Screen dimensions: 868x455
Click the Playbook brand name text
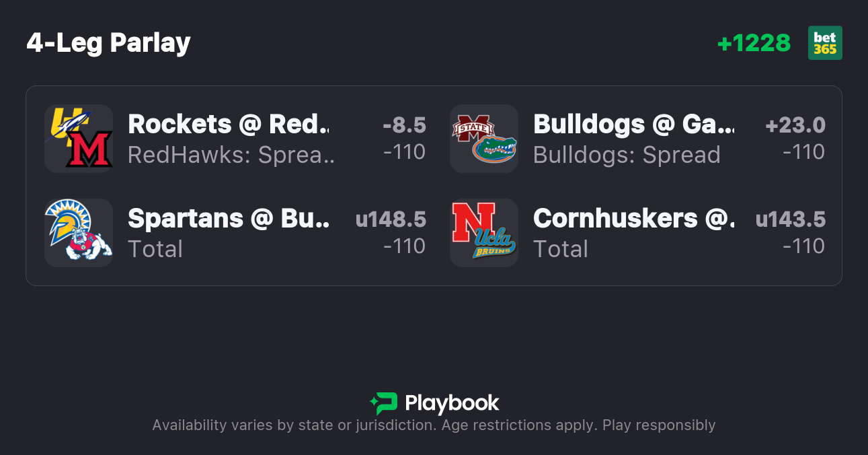(452, 403)
